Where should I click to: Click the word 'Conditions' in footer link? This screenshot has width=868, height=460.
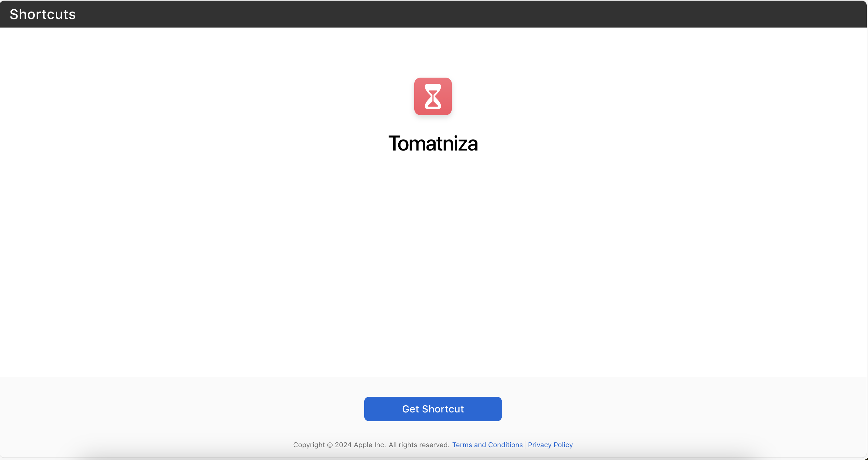point(505,444)
